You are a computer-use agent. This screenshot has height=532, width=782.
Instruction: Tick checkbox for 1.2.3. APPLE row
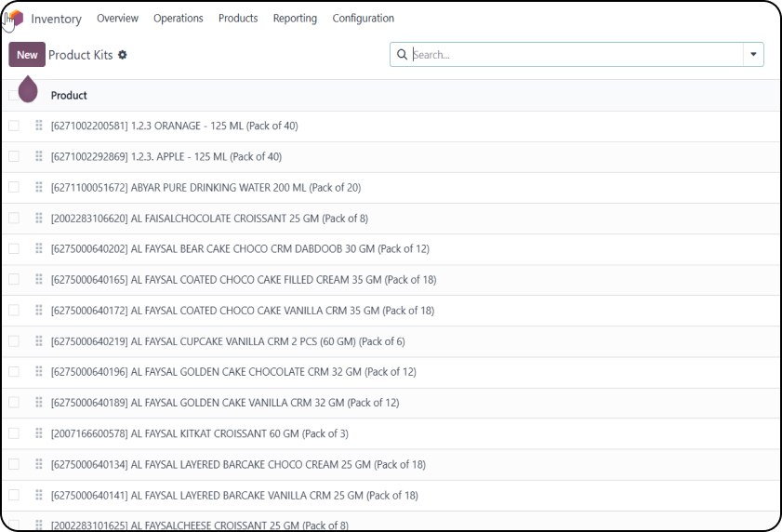point(14,156)
